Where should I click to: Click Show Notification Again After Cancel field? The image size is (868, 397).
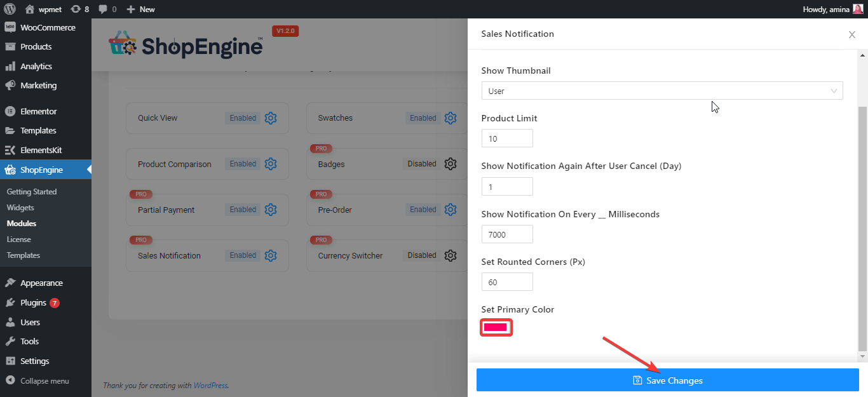tap(507, 187)
